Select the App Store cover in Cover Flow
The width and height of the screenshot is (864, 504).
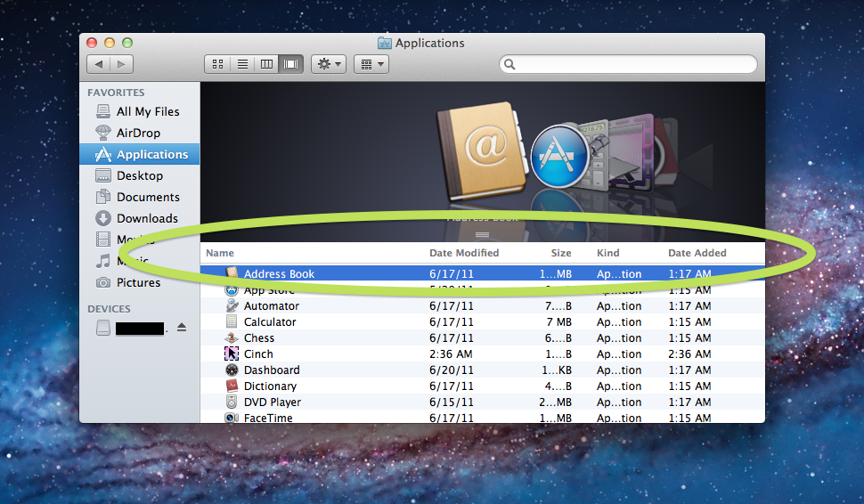(x=560, y=156)
